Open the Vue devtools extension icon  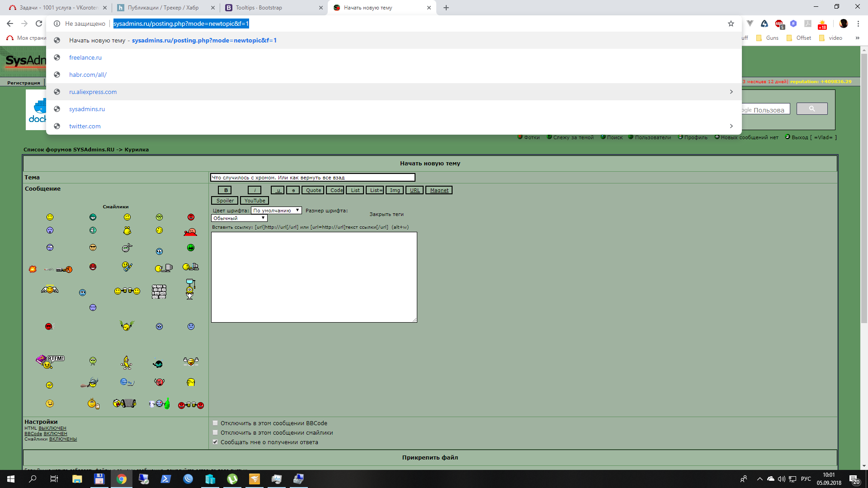click(x=750, y=23)
